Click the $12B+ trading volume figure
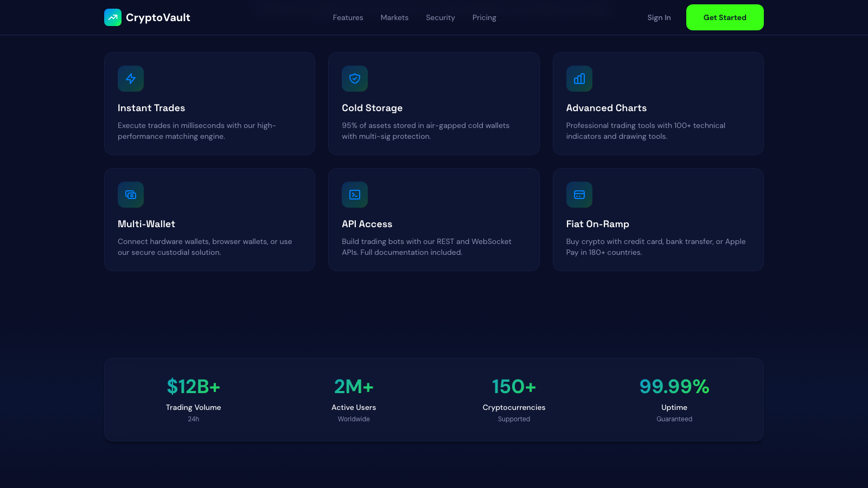Image resolution: width=868 pixels, height=488 pixels. click(194, 387)
